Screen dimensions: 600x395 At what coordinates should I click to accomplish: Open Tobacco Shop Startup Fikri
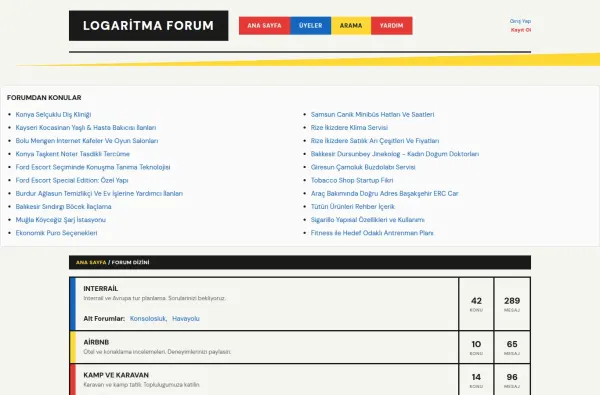(x=352, y=180)
